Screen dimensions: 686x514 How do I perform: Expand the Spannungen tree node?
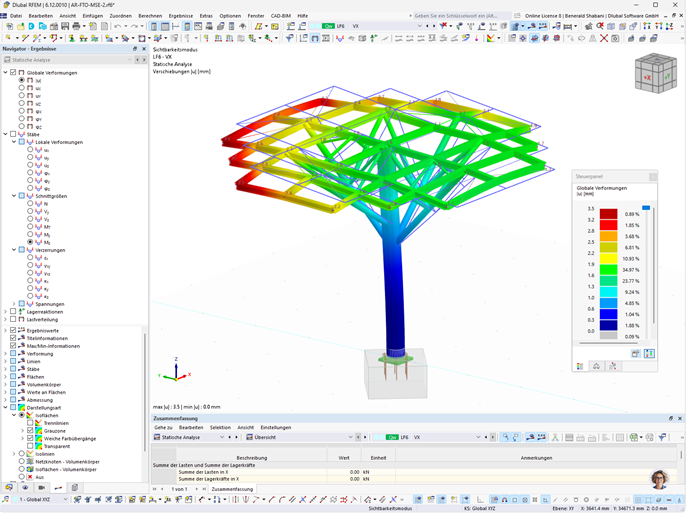(x=14, y=304)
